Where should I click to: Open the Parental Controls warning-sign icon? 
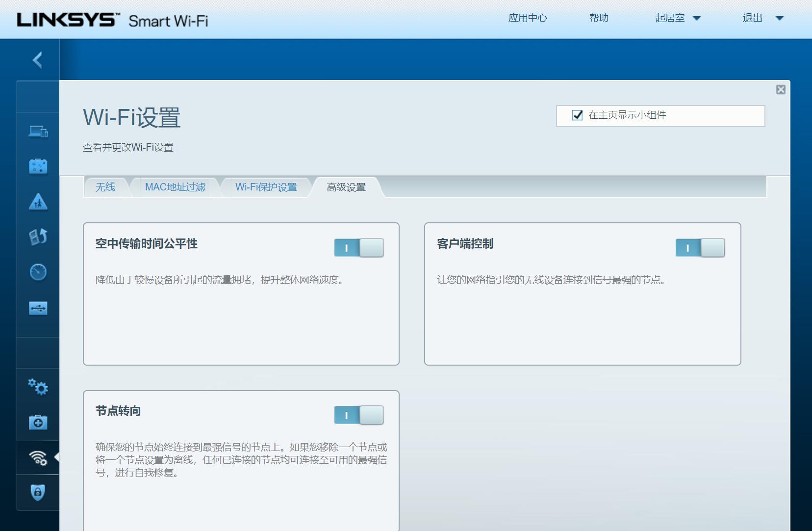pyautogui.click(x=38, y=202)
